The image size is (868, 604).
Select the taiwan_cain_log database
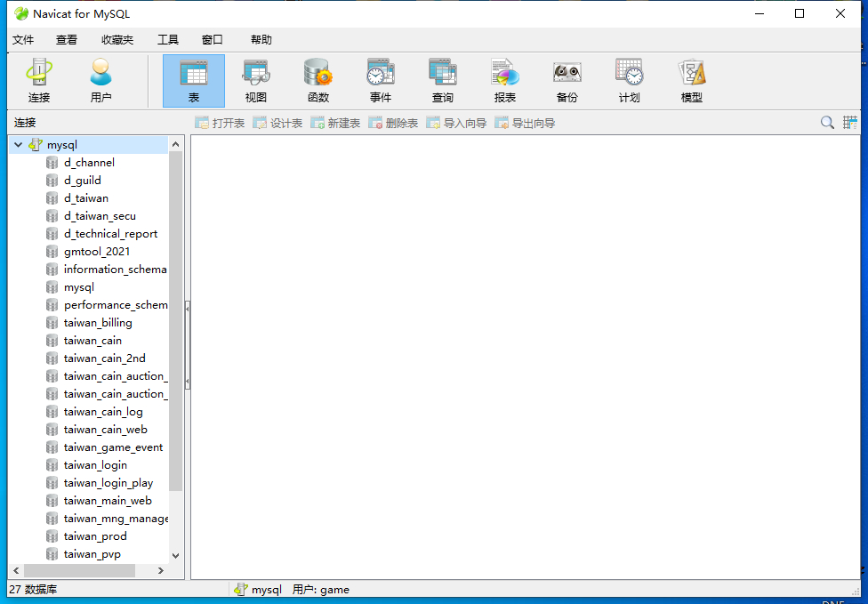pyautogui.click(x=103, y=412)
